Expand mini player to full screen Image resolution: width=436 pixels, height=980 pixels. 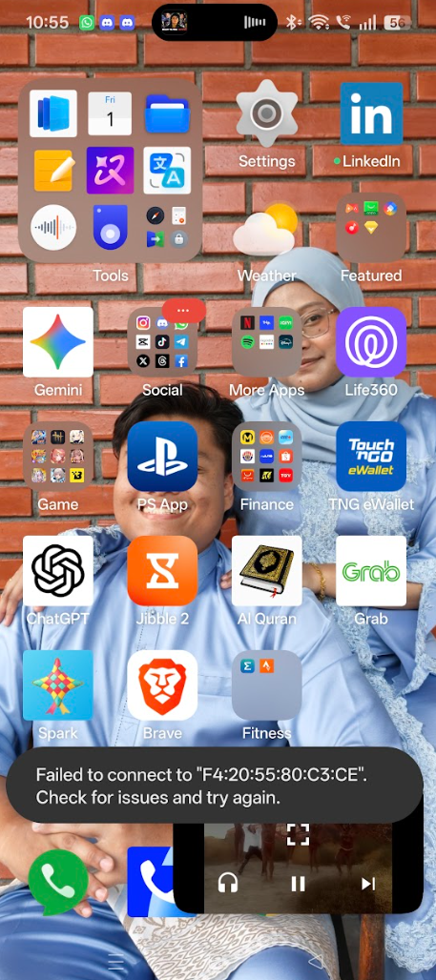298,835
